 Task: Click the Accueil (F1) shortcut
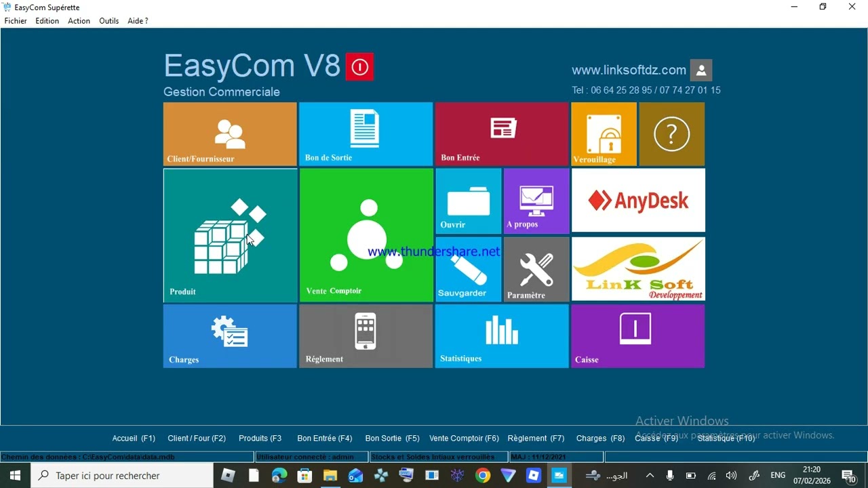coord(134,439)
